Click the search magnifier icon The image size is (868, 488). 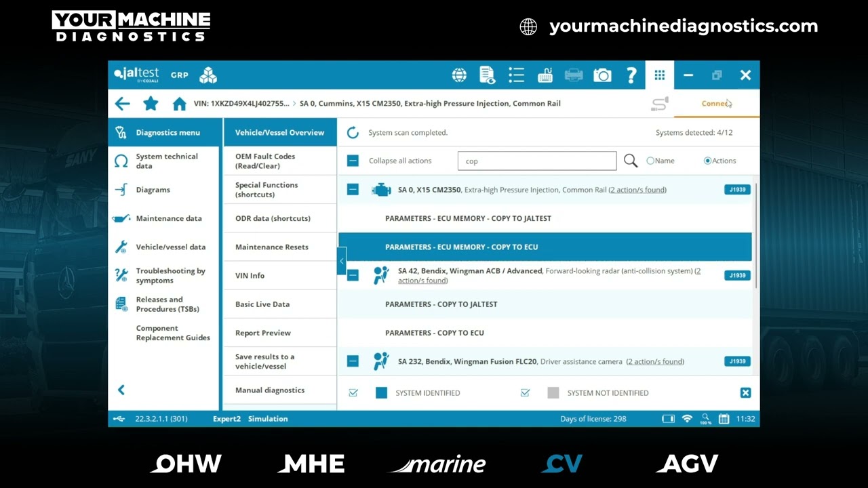(x=631, y=161)
